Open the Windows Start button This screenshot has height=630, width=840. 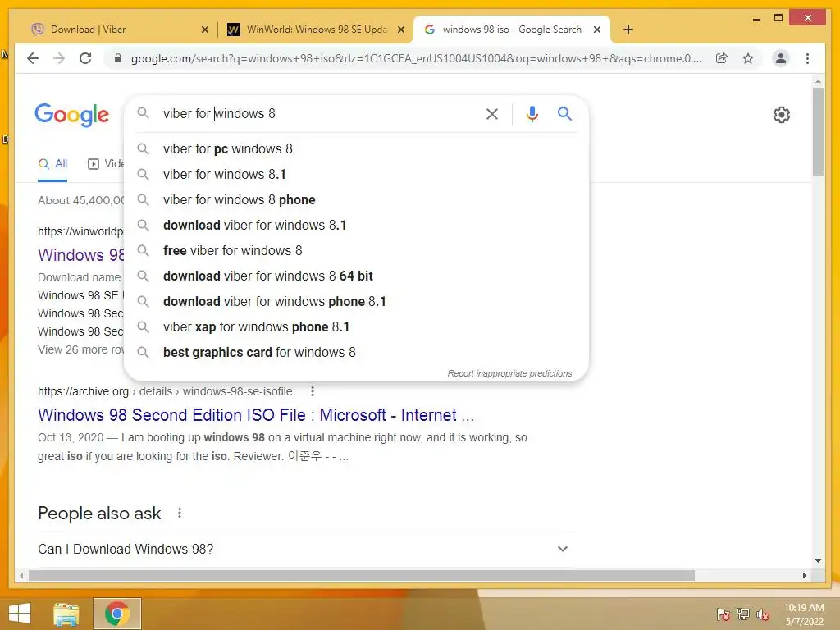20,614
